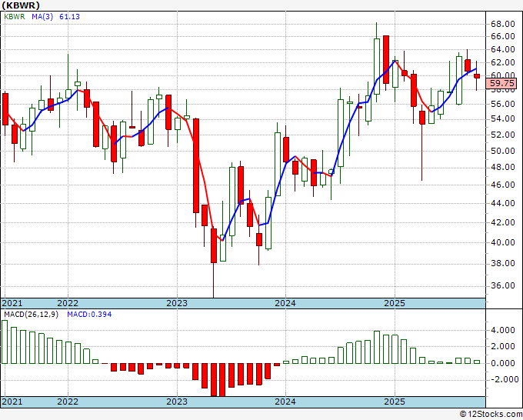Select the MACD(26,12,9) indicator label
523x420 pixels.
click(31, 315)
